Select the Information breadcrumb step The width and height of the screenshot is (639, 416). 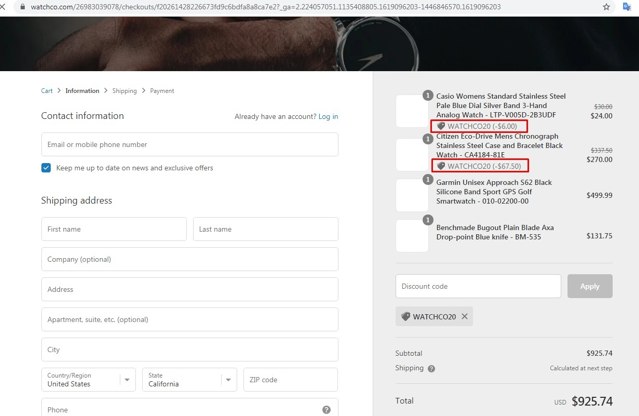click(82, 91)
